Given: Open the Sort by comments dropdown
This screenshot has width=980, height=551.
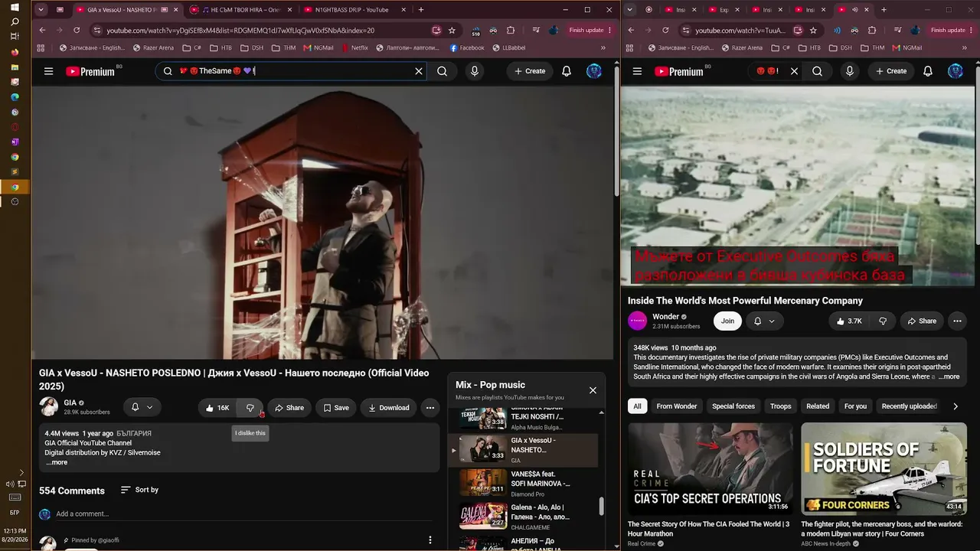Looking at the screenshot, I should (x=139, y=490).
